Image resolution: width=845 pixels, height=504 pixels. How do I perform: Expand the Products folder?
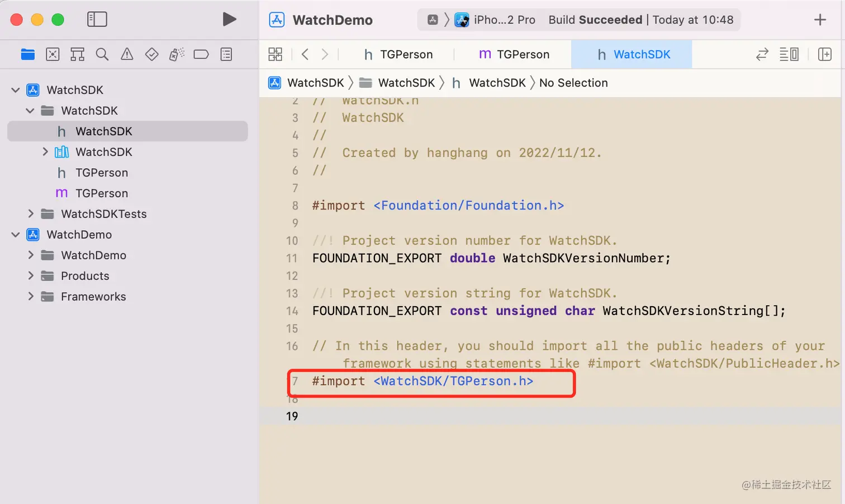click(x=31, y=276)
